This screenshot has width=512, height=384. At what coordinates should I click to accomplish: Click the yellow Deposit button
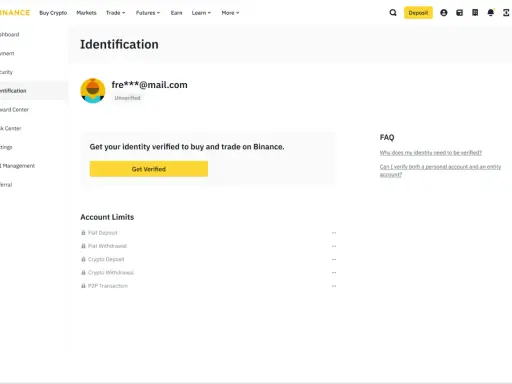(418, 13)
